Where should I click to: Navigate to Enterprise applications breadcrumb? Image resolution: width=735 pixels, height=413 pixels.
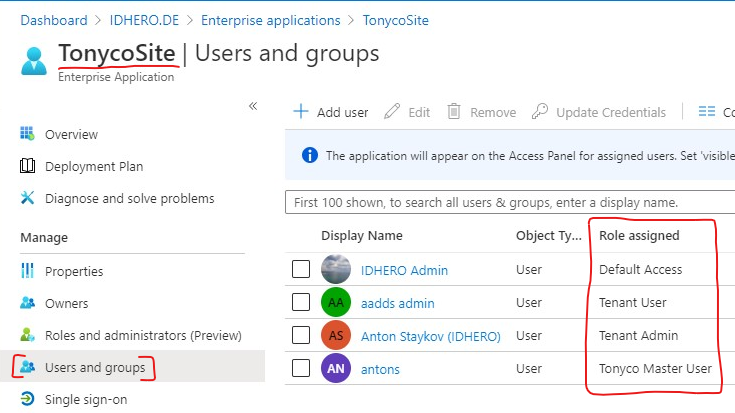point(270,20)
